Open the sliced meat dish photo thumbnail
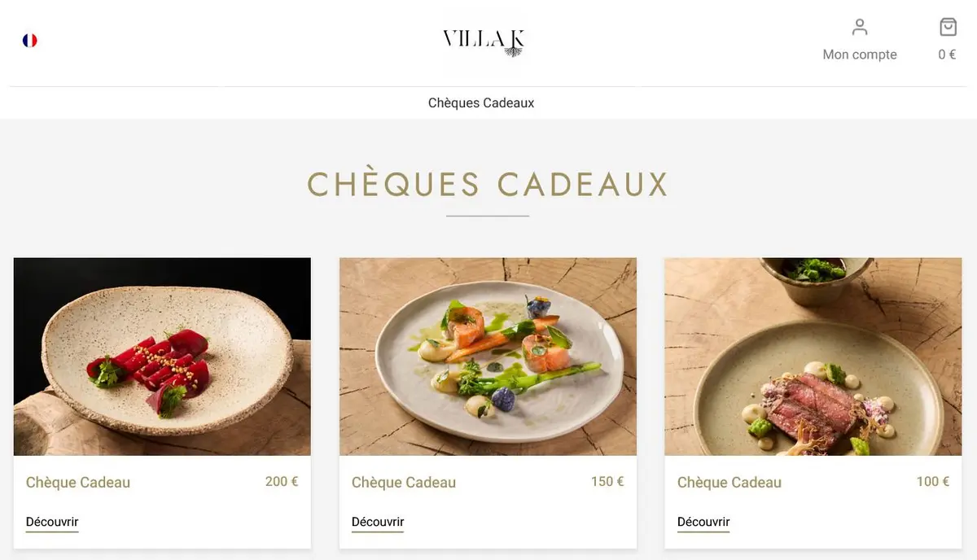This screenshot has height=560, width=977. [813, 357]
